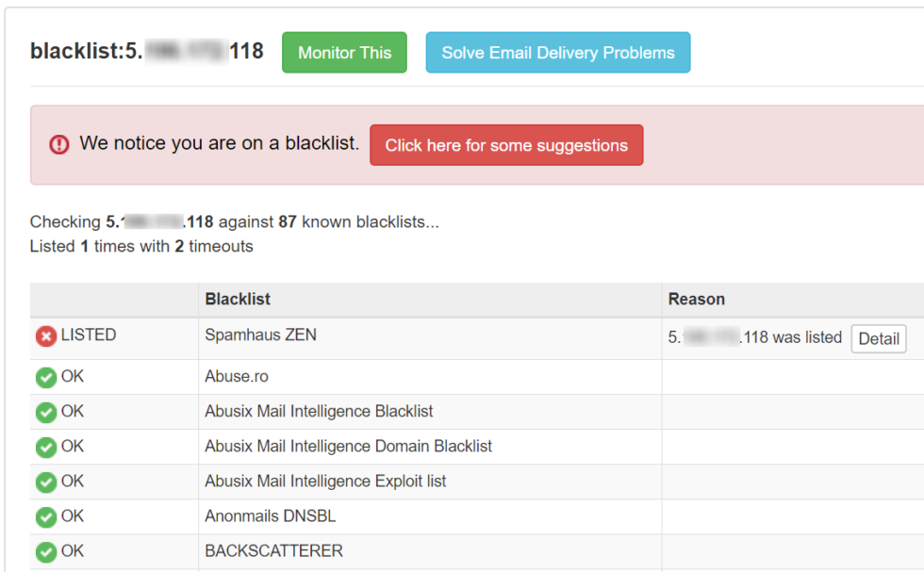Click OK check icon for Abusix Exploit list

tap(46, 482)
